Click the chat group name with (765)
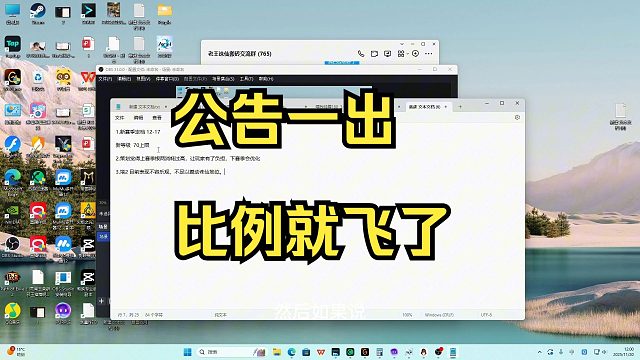 point(240,53)
